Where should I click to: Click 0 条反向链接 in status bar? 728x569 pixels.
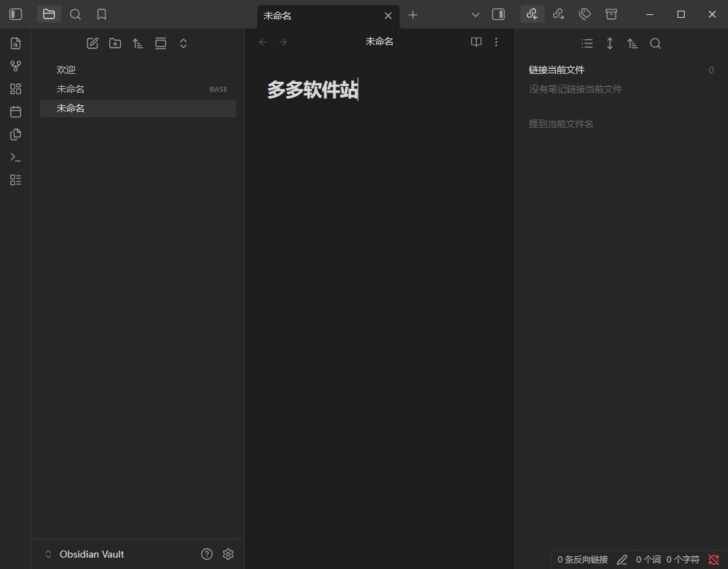coord(582,560)
